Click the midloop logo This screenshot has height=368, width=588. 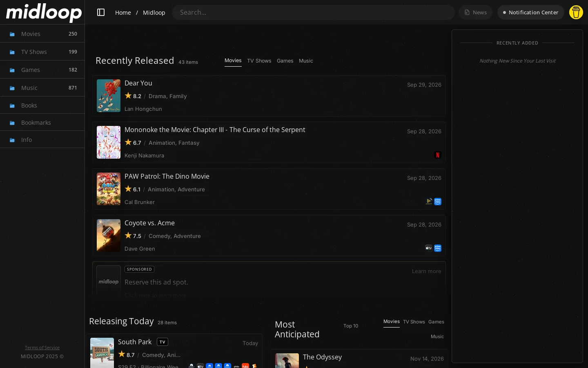click(x=44, y=13)
